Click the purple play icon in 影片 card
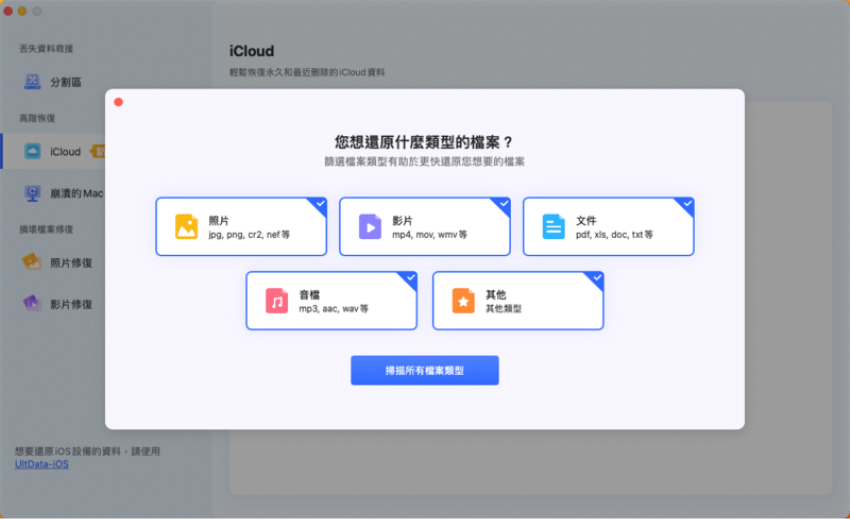The height and width of the screenshot is (519, 850). 370,227
